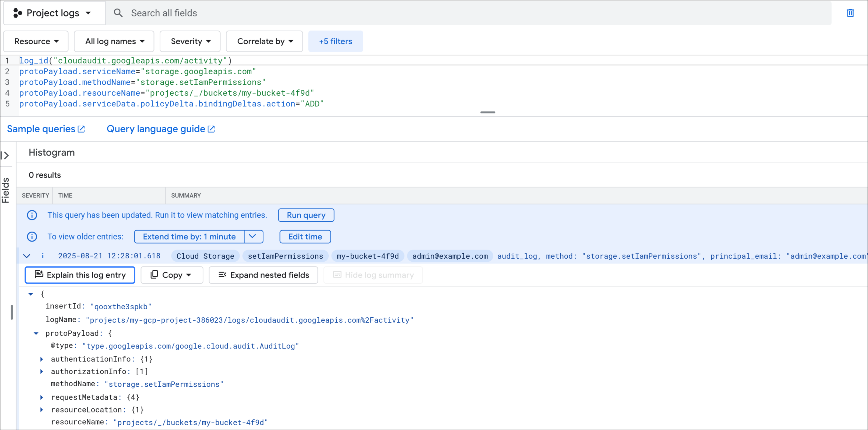Click the external link icon next to Sample queries
868x430 pixels.
[x=81, y=129]
